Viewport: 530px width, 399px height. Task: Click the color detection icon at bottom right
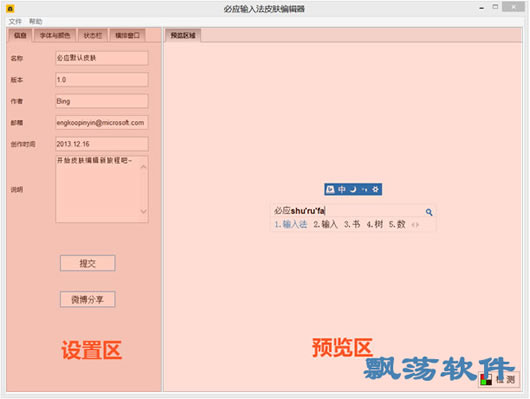click(486, 380)
